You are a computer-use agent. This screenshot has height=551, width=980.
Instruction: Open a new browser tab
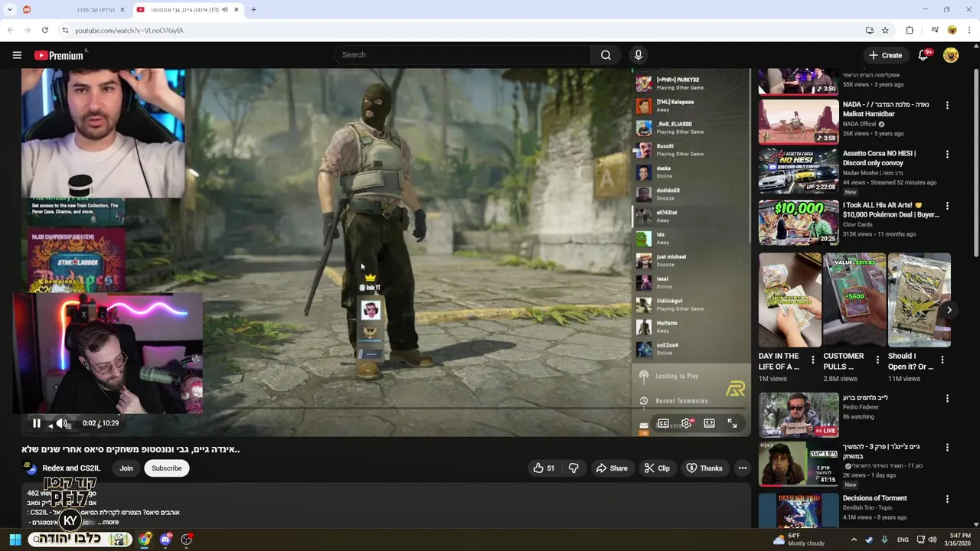(x=253, y=10)
